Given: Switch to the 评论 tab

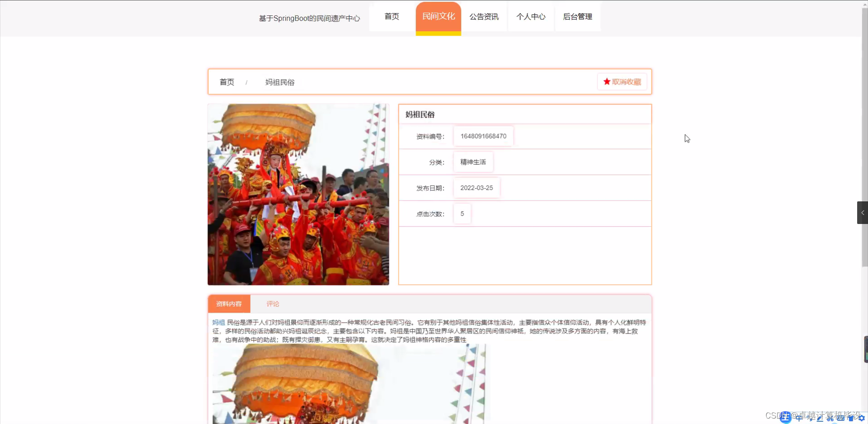Looking at the screenshot, I should tap(273, 304).
